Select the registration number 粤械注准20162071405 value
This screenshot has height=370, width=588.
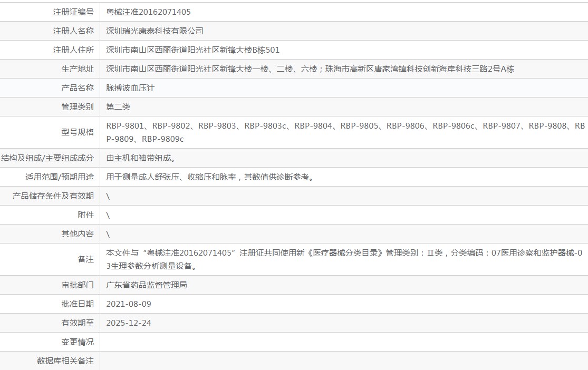pos(148,12)
